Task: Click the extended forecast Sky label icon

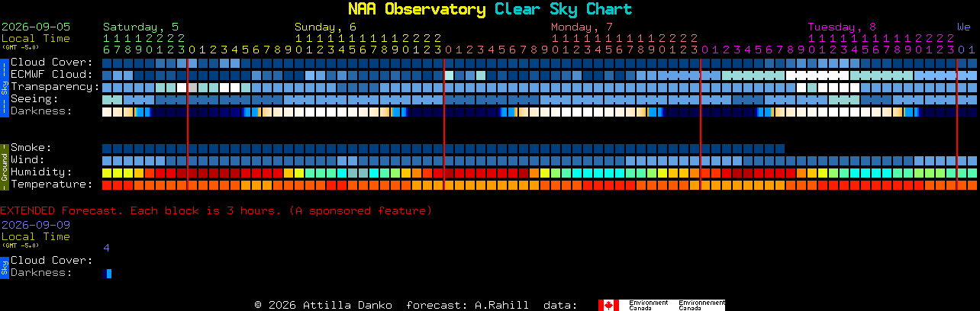Action: pyautogui.click(x=4, y=266)
